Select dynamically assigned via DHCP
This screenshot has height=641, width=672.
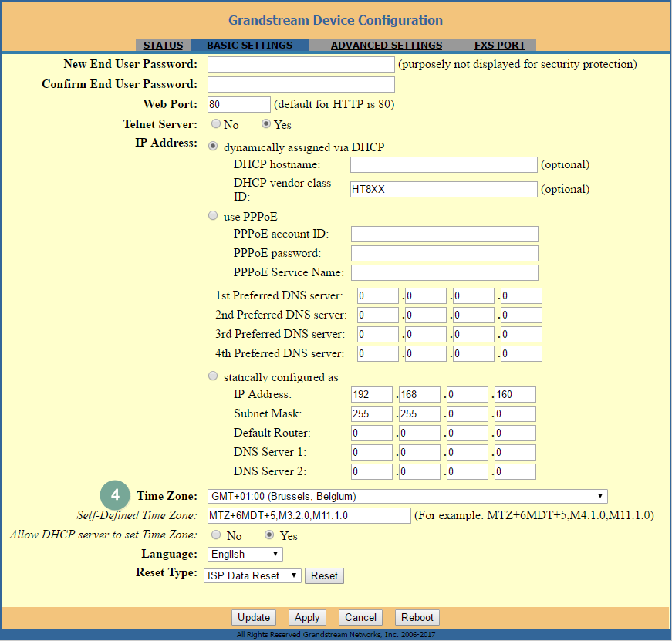(x=214, y=147)
